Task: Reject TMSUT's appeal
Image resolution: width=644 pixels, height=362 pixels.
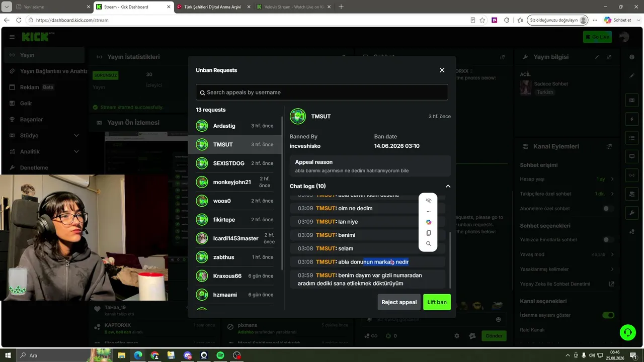Action: pyautogui.click(x=399, y=302)
